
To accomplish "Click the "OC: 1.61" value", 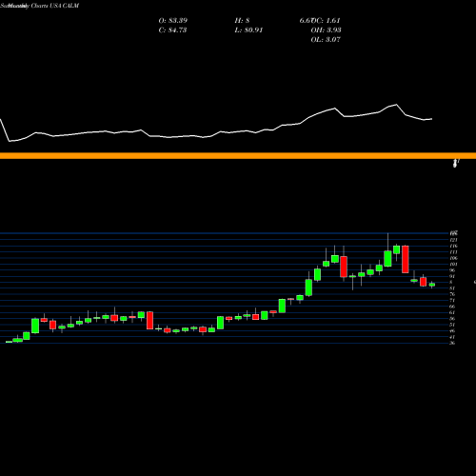I will coord(327,21).
